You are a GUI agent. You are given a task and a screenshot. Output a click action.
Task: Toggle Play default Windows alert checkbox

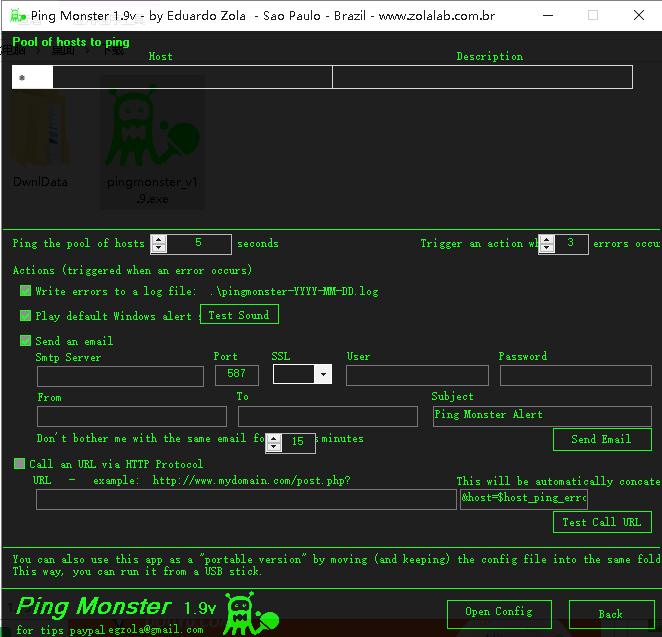point(25,316)
